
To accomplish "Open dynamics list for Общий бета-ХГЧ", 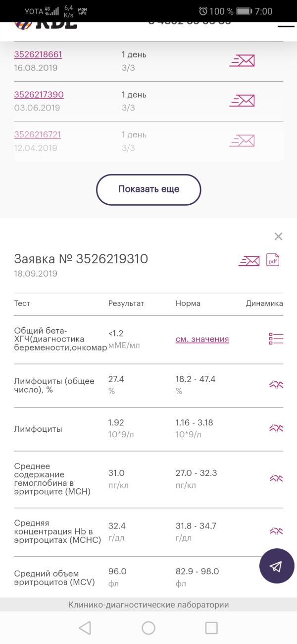I will coord(276,339).
